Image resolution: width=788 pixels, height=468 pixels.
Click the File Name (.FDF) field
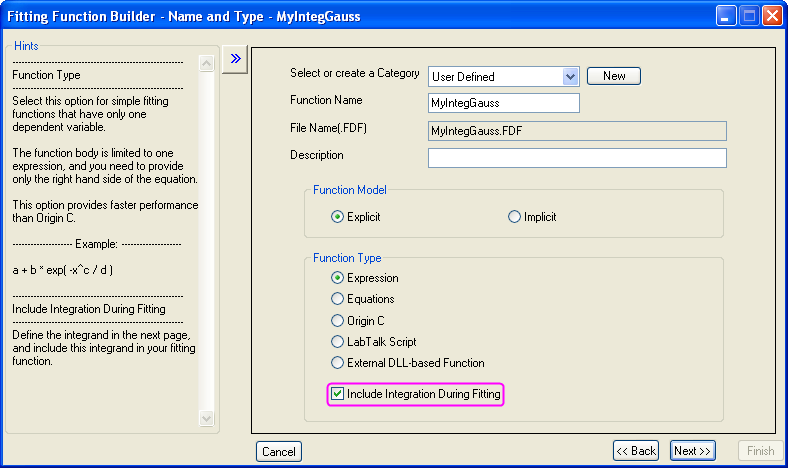pyautogui.click(x=576, y=131)
